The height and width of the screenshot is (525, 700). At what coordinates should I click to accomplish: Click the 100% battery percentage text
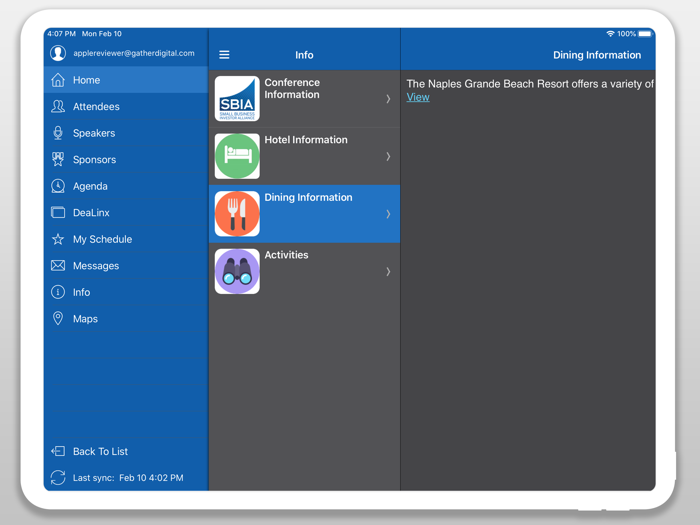click(626, 34)
